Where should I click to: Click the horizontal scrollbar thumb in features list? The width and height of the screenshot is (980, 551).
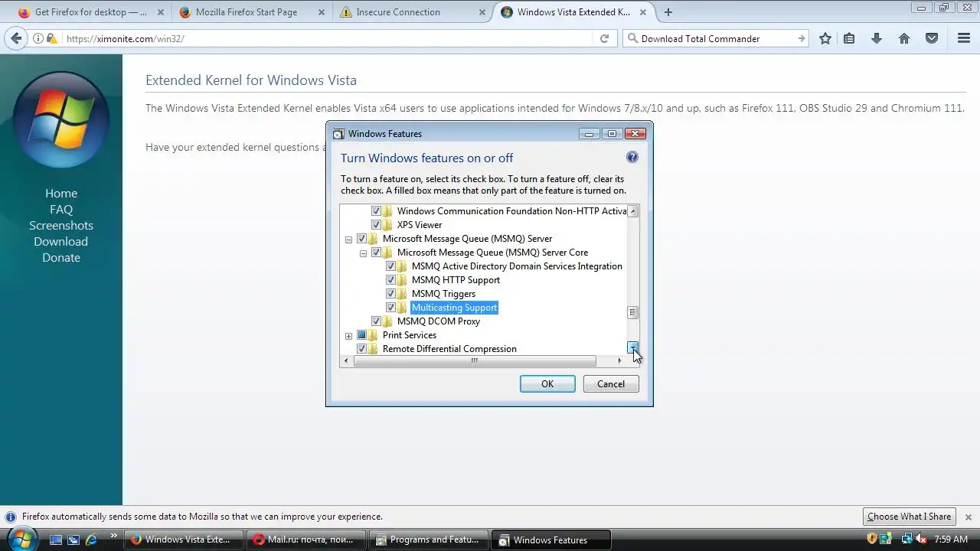pyautogui.click(x=474, y=360)
